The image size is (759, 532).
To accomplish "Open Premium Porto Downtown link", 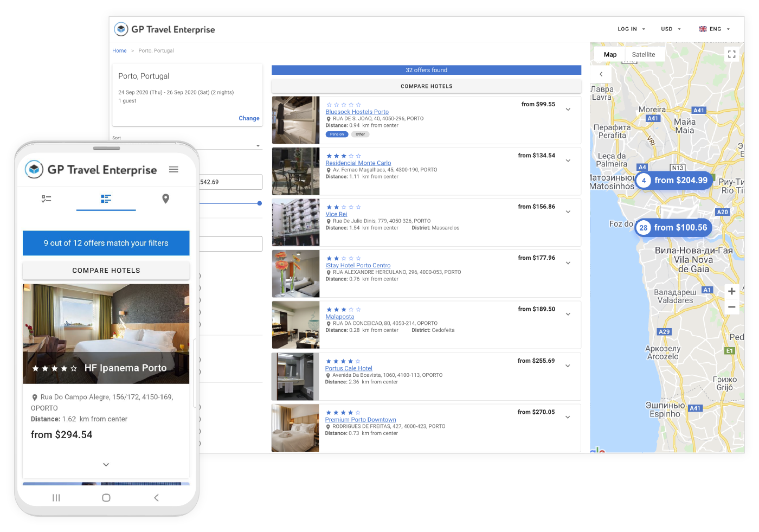I will [x=361, y=420].
